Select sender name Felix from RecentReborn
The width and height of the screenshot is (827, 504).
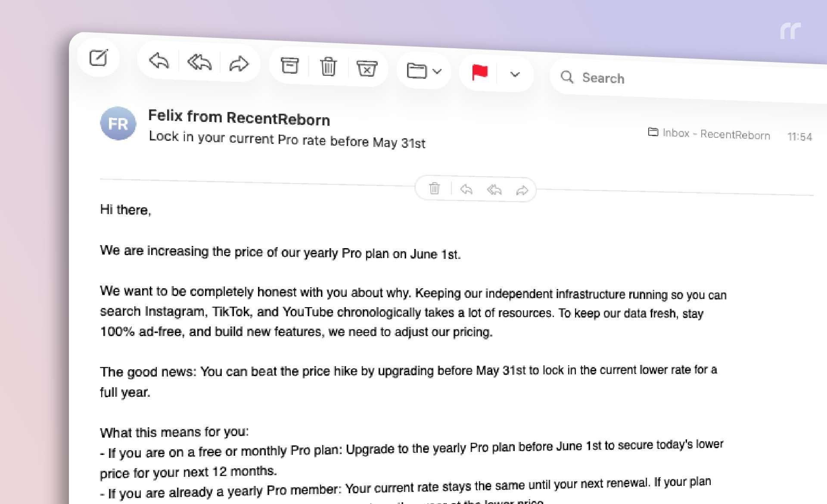(239, 117)
